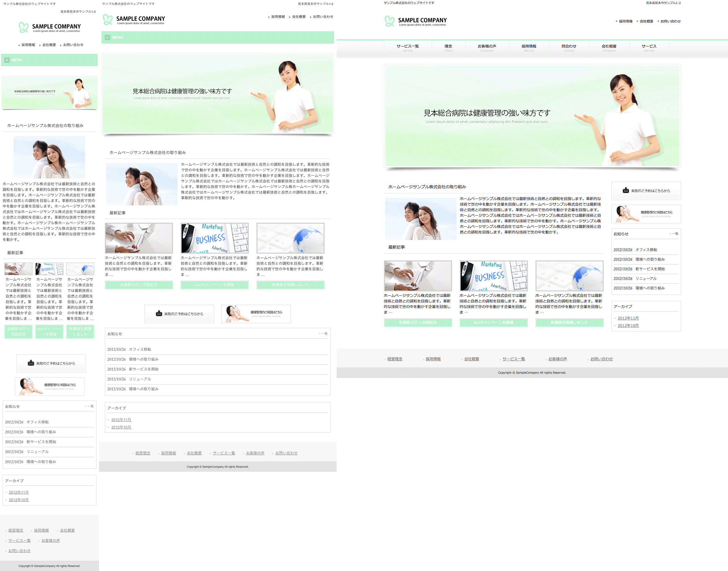
Task: Click the heart logo icon in wide desktop header
Action: 389,21
